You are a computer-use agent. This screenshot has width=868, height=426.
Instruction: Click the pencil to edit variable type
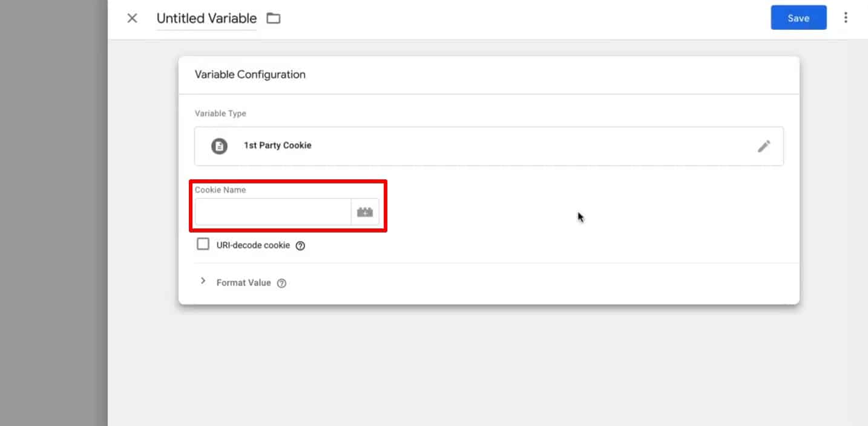764,146
